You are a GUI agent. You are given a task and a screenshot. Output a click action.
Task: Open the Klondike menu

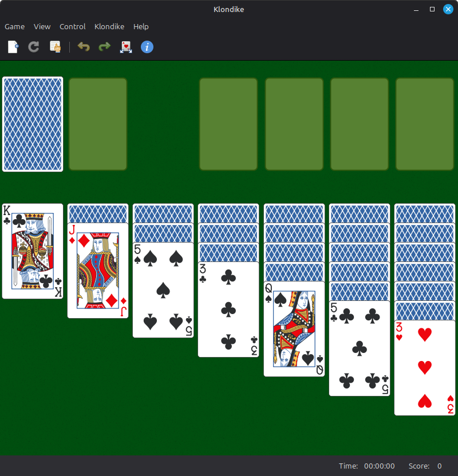tap(109, 27)
